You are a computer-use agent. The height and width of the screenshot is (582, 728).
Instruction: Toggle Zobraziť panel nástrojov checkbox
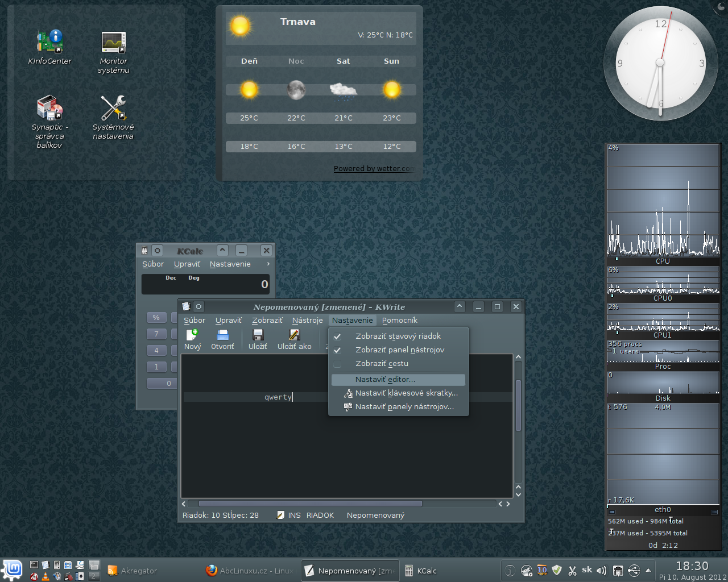(337, 350)
